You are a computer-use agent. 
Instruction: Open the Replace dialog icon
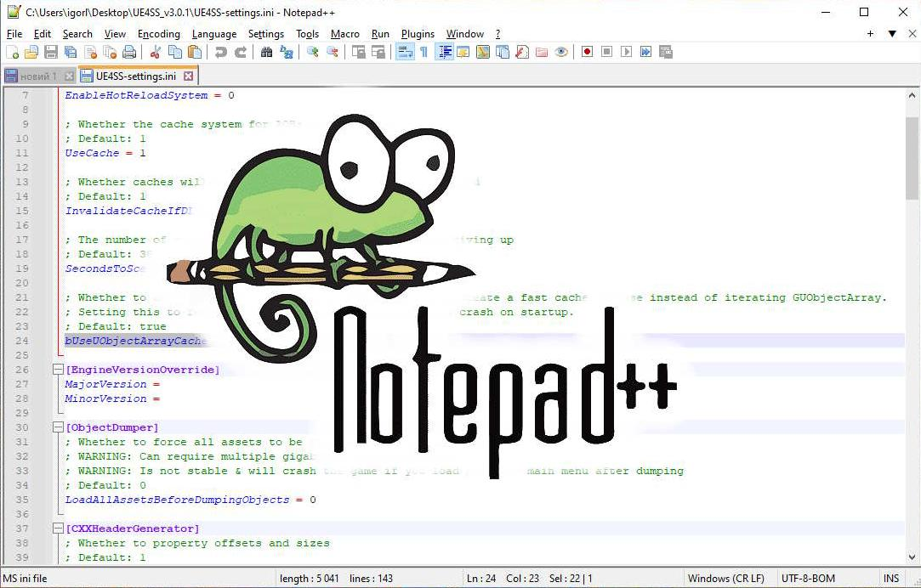[286, 52]
